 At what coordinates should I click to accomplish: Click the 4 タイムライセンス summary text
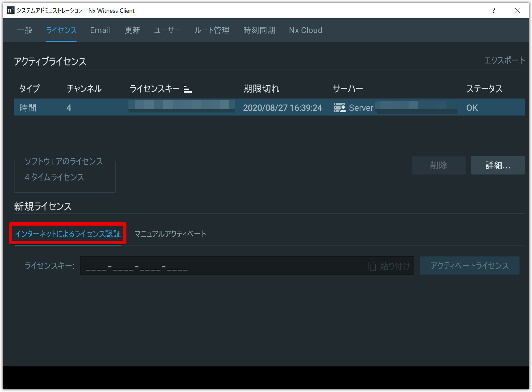[x=54, y=177]
